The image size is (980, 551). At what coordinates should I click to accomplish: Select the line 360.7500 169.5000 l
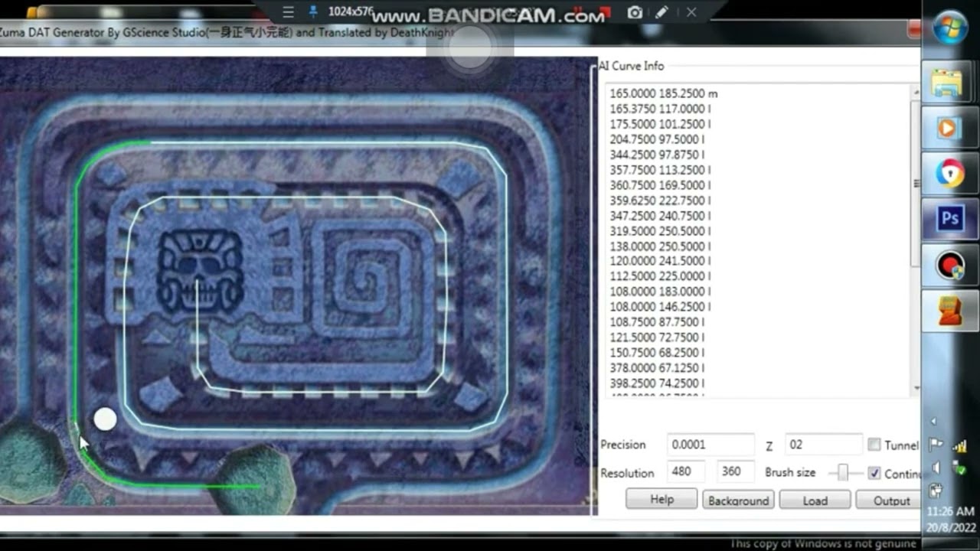[x=660, y=185]
